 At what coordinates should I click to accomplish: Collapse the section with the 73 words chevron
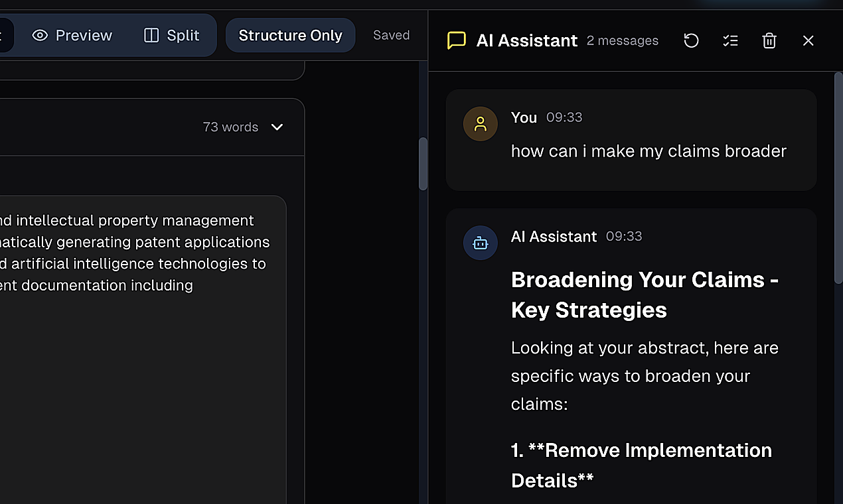(277, 127)
